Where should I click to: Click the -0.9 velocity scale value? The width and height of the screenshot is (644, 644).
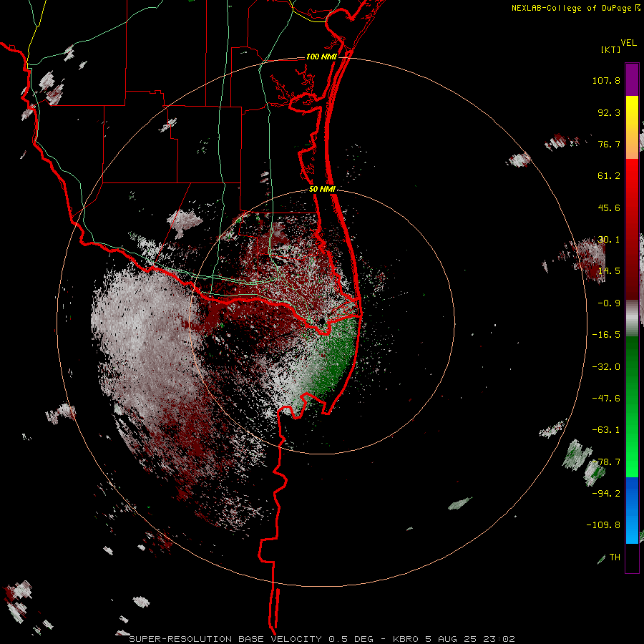point(609,303)
